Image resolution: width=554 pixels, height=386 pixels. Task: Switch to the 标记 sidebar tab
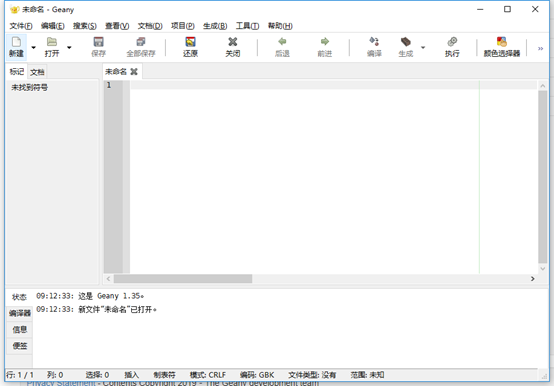pos(17,72)
